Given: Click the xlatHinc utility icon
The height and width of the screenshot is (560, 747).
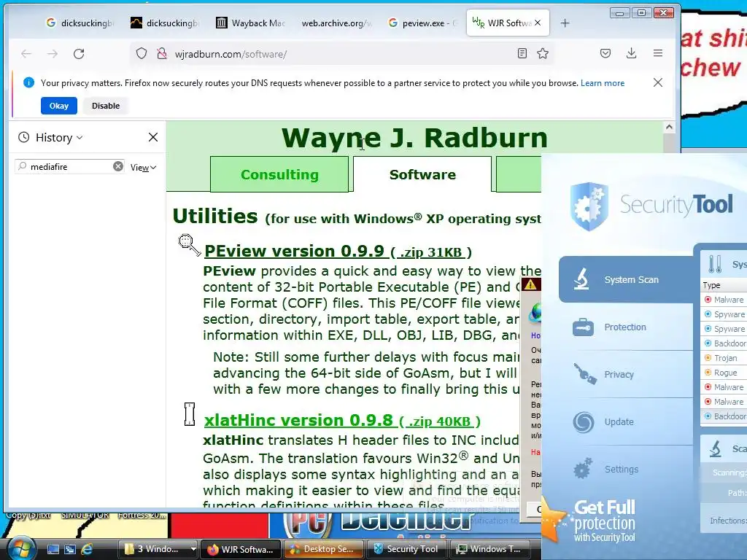Looking at the screenshot, I should (x=190, y=414).
